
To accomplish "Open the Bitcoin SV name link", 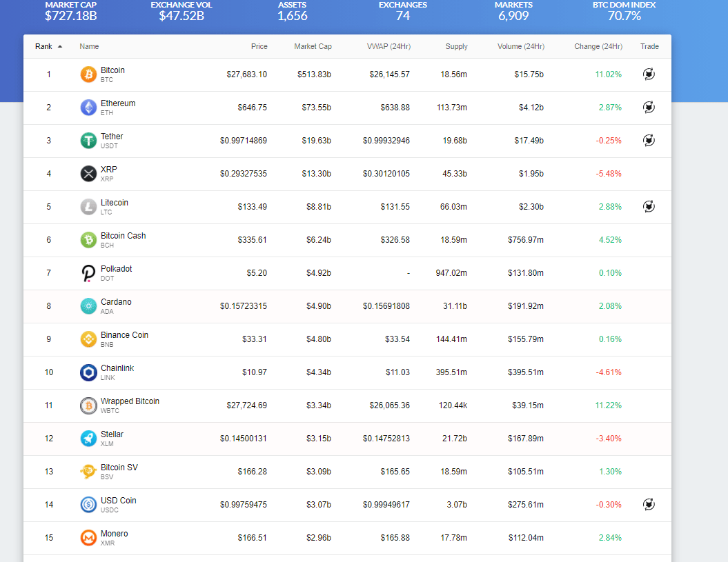I will click(x=119, y=468).
